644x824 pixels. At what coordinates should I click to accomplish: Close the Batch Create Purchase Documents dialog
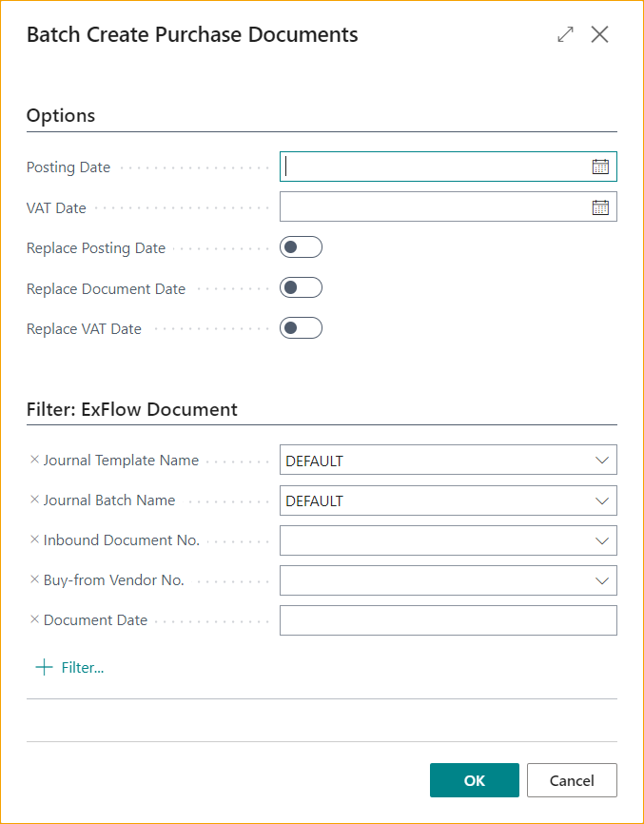pyautogui.click(x=599, y=34)
